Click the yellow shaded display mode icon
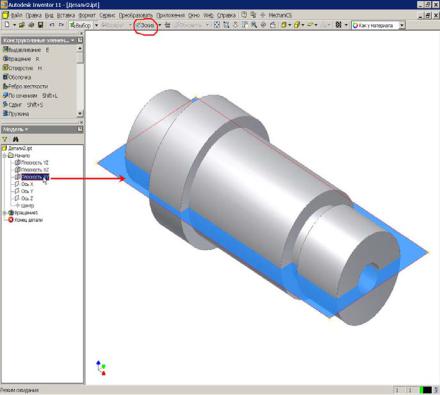This screenshot has height=395, width=440. point(284,25)
